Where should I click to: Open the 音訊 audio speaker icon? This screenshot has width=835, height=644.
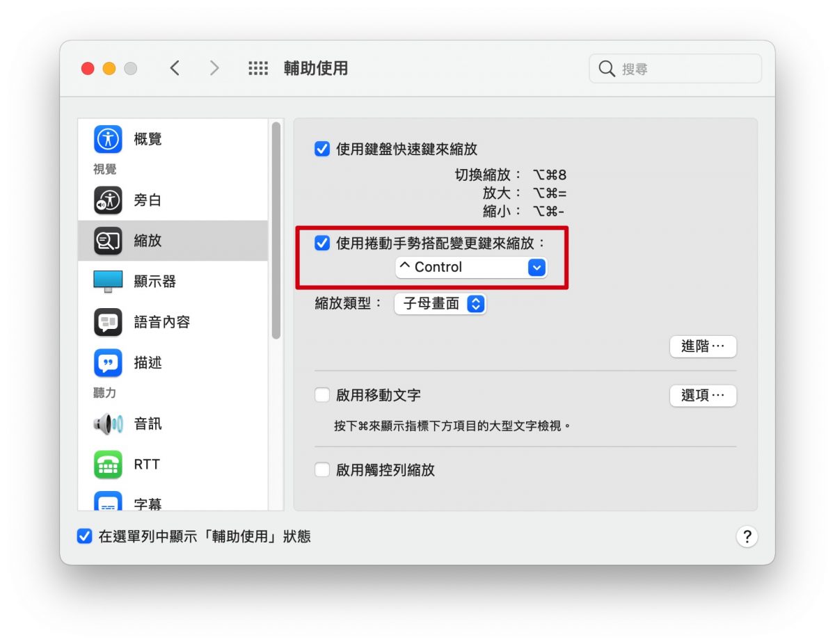point(108,424)
